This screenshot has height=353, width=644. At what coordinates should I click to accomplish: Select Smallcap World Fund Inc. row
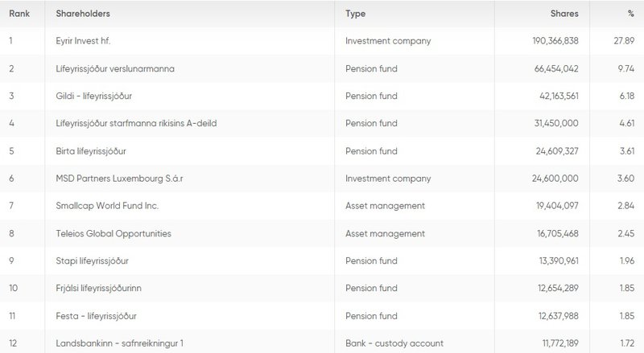tap(107, 206)
